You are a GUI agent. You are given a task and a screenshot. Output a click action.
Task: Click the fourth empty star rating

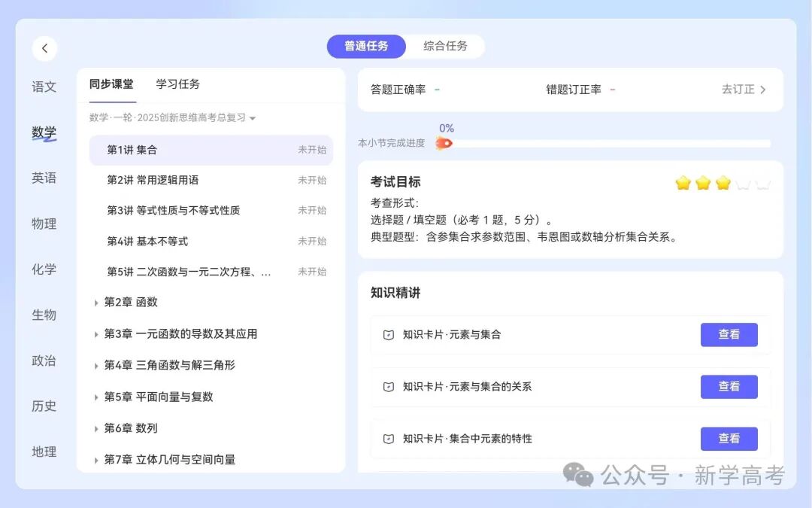tap(744, 182)
